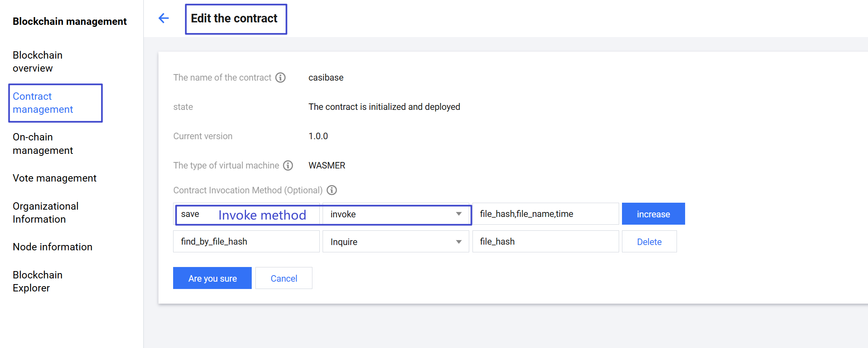Open the invoke type dropdown
This screenshot has height=348, width=868.
coord(395,214)
